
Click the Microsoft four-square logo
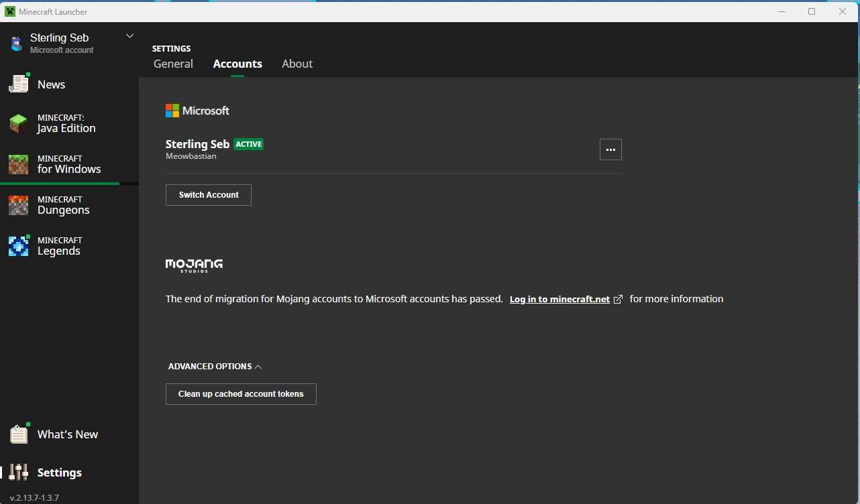[x=172, y=111]
